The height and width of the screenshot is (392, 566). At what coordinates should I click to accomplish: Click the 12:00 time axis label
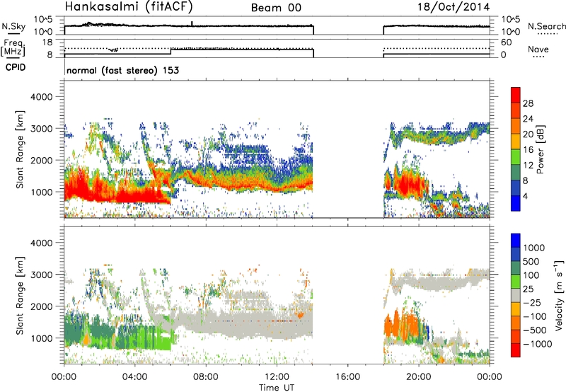click(x=277, y=377)
